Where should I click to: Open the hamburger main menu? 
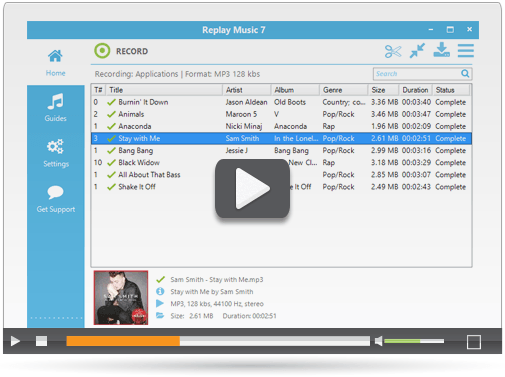(x=466, y=51)
